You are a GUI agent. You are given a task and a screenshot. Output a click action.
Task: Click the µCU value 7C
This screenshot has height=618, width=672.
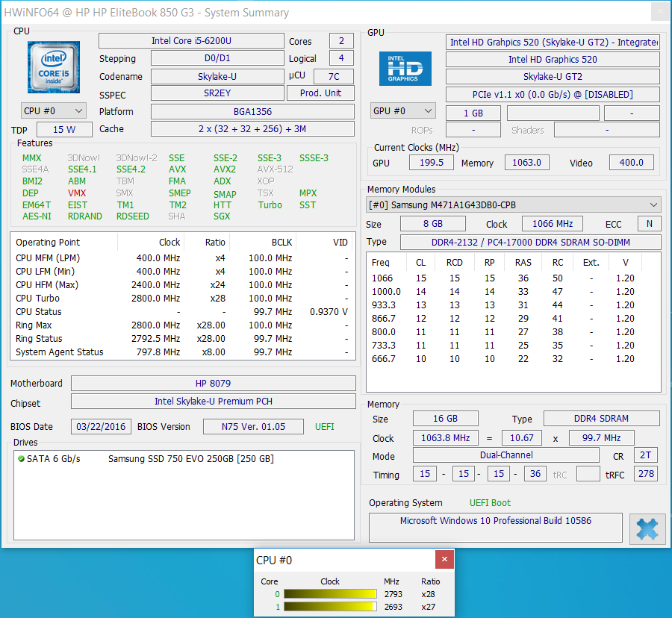pos(334,76)
